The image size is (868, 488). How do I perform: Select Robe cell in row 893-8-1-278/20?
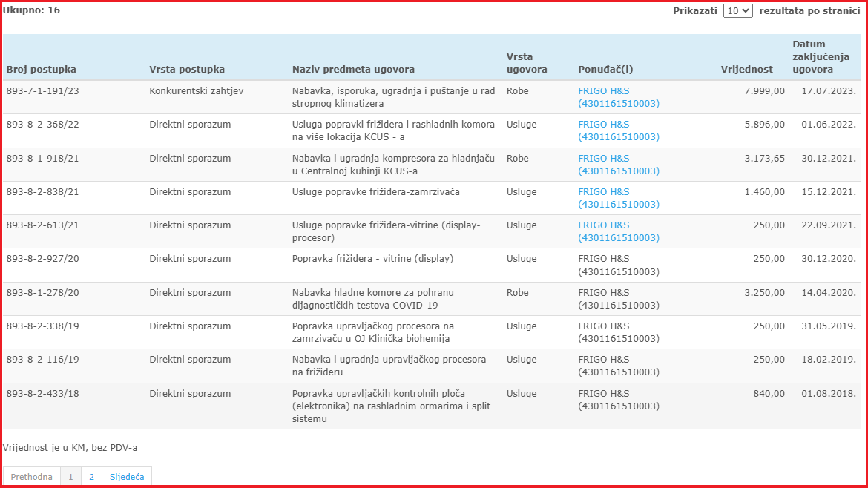[x=517, y=293]
